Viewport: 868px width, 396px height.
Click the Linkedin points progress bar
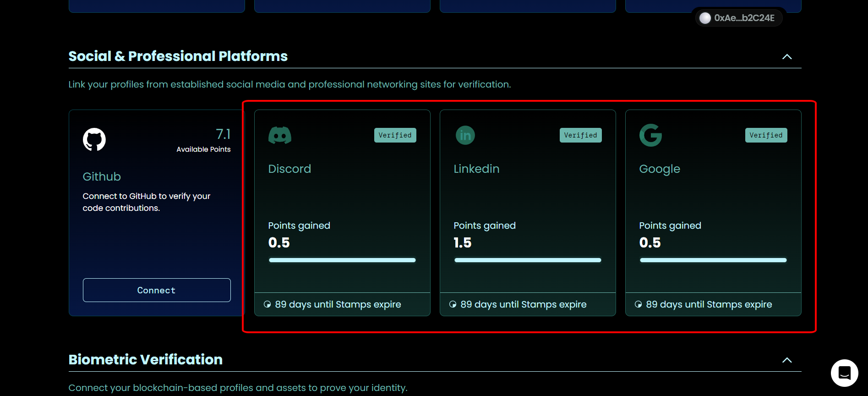click(528, 260)
